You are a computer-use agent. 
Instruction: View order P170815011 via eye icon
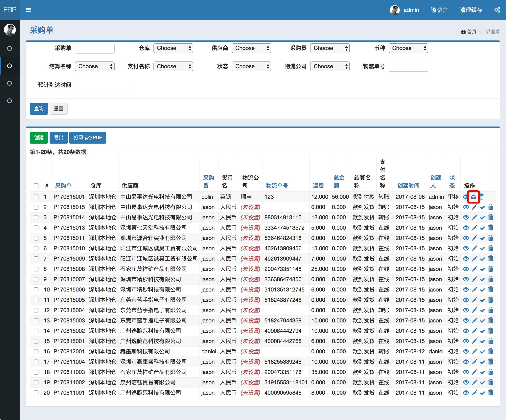(x=466, y=238)
